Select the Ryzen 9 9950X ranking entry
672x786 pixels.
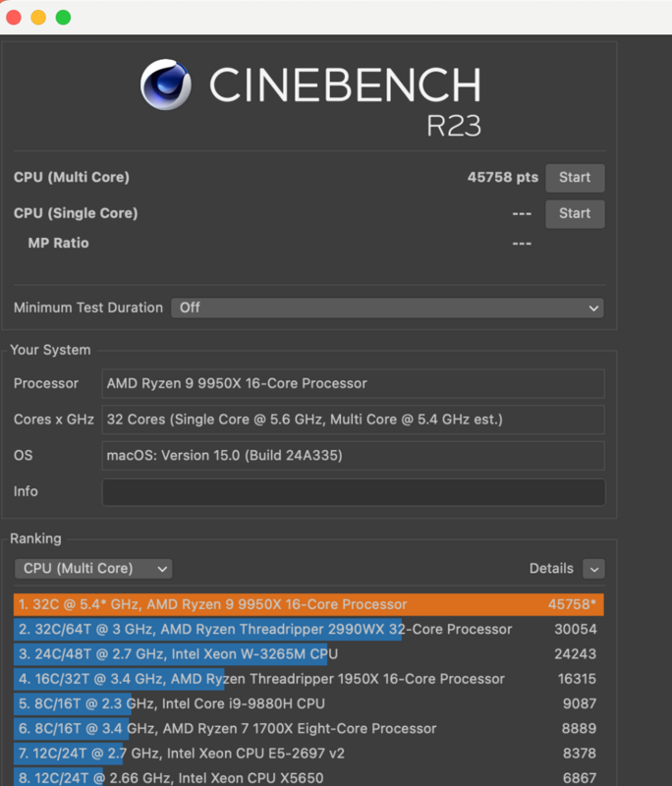(308, 604)
